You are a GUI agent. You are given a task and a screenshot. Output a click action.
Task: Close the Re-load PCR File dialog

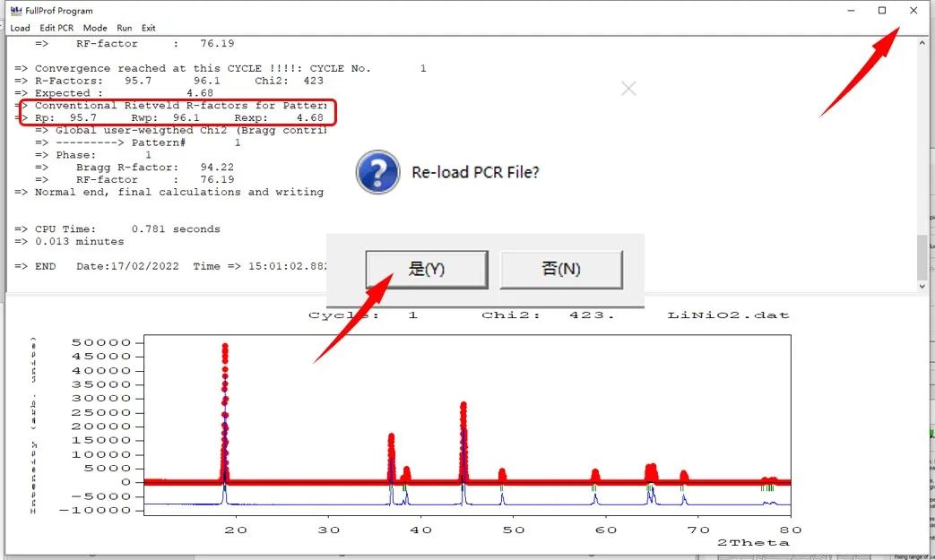click(x=628, y=89)
